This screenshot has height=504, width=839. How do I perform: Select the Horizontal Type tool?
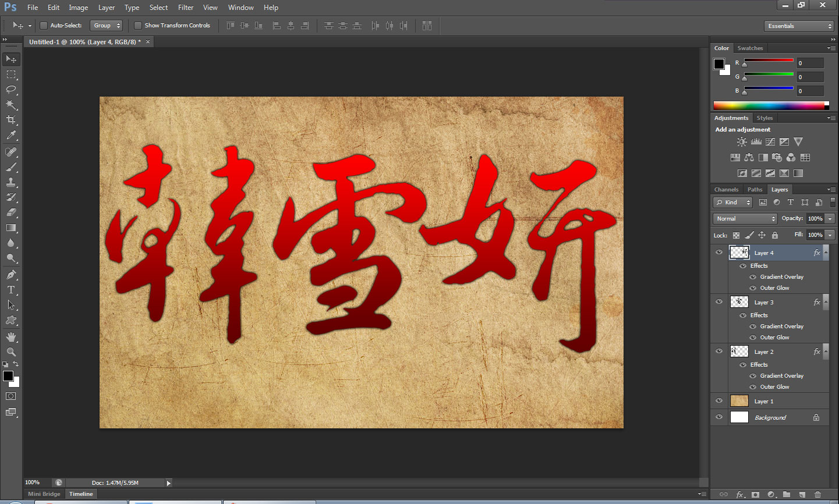pyautogui.click(x=11, y=290)
